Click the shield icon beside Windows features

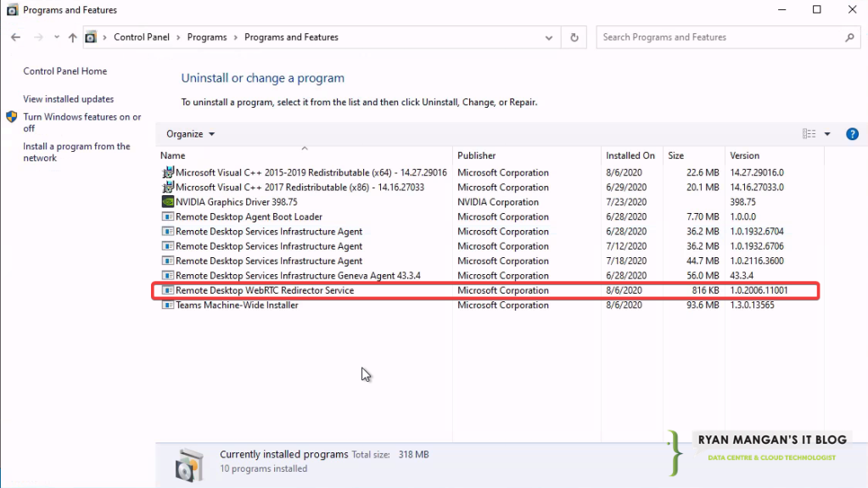click(x=12, y=117)
